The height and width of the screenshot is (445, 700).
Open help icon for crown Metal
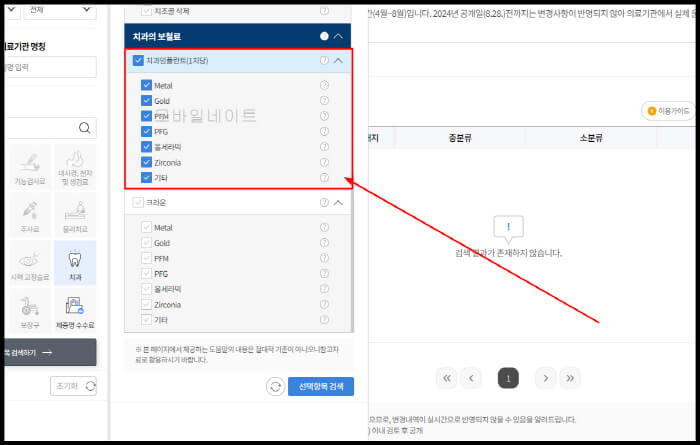324,227
